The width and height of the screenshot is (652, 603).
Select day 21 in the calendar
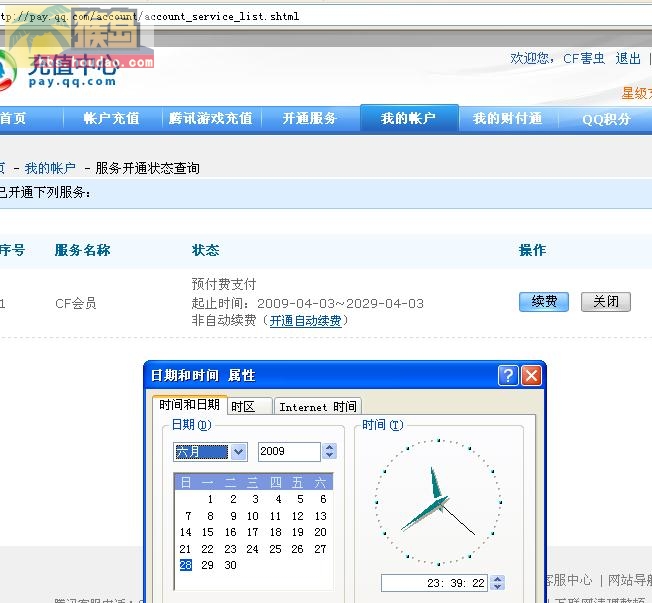pyautogui.click(x=185, y=549)
